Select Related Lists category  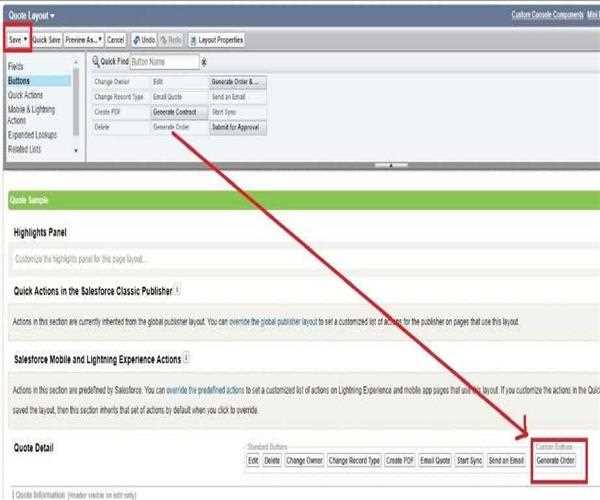(24, 149)
